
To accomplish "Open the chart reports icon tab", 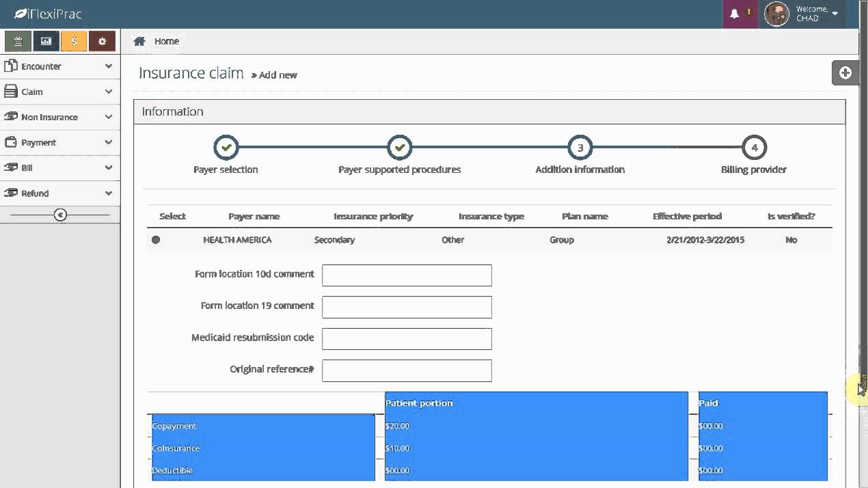I will [x=46, y=41].
